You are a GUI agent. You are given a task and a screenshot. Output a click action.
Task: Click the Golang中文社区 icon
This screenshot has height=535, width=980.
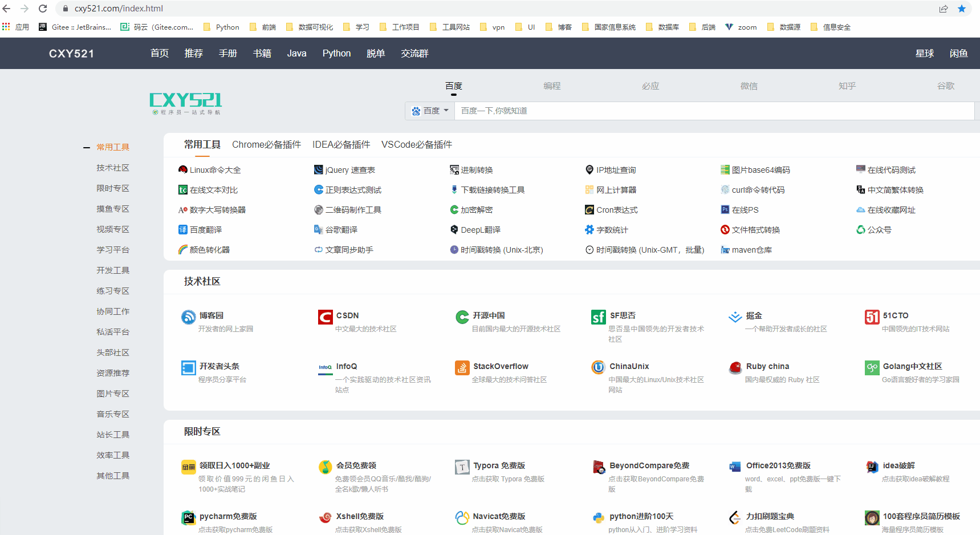[872, 368]
